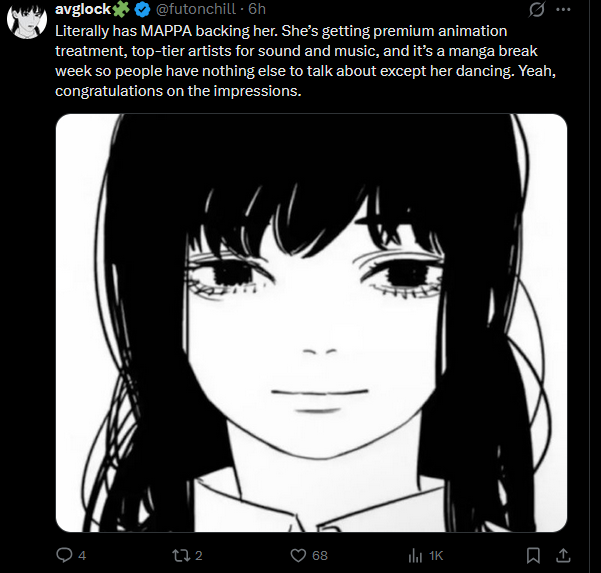Click the 6h timestamp link
Screen dimensions: 601x573
click(x=257, y=9)
